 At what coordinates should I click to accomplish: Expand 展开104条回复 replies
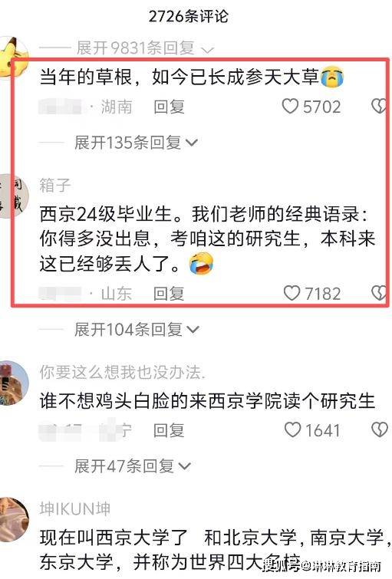tap(137, 330)
